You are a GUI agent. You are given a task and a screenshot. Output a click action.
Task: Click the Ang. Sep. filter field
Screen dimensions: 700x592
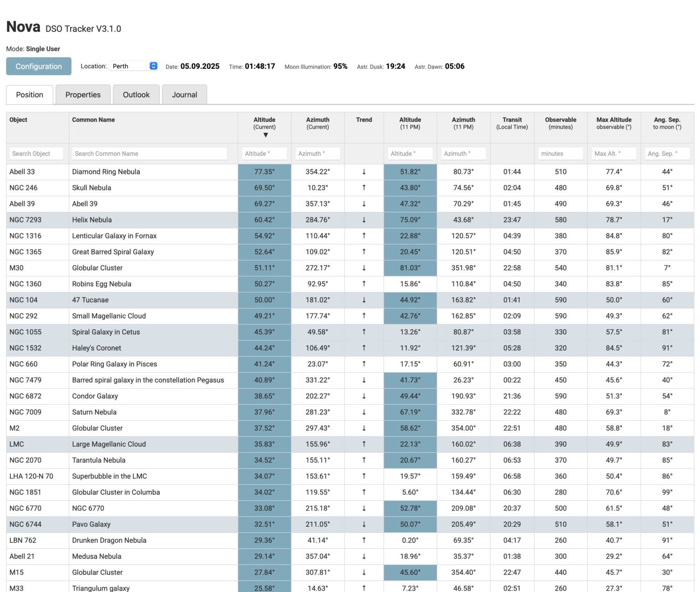(x=666, y=153)
